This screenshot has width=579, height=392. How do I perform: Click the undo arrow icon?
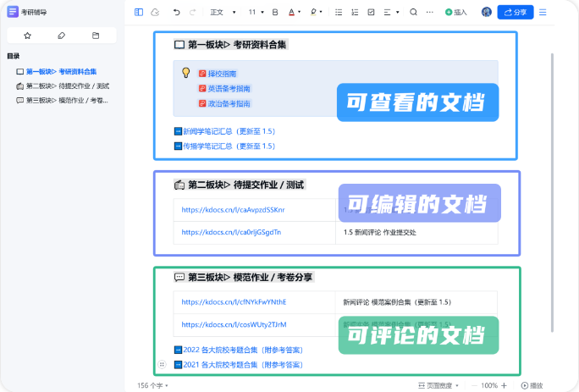click(x=176, y=13)
